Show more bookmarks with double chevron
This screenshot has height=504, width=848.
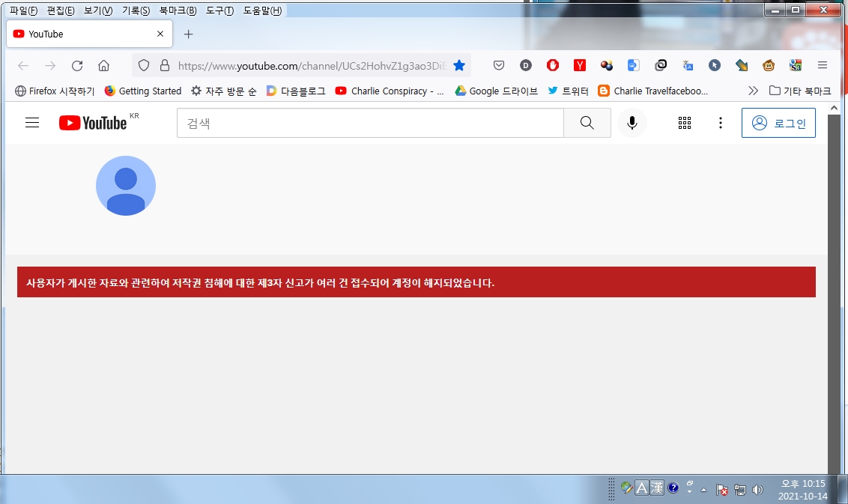[x=753, y=91]
